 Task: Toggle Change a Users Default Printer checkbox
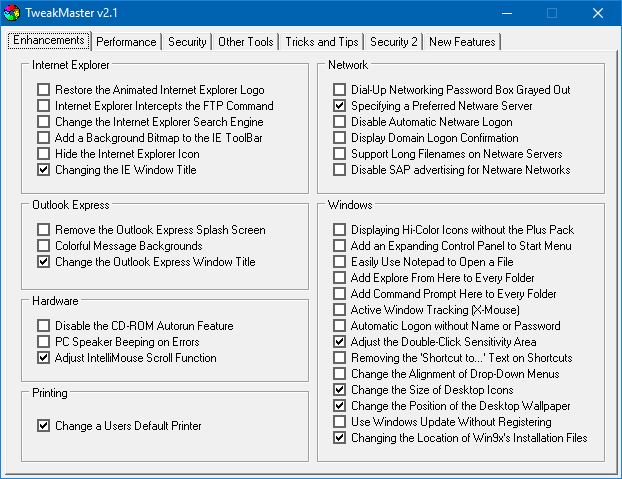pos(44,426)
